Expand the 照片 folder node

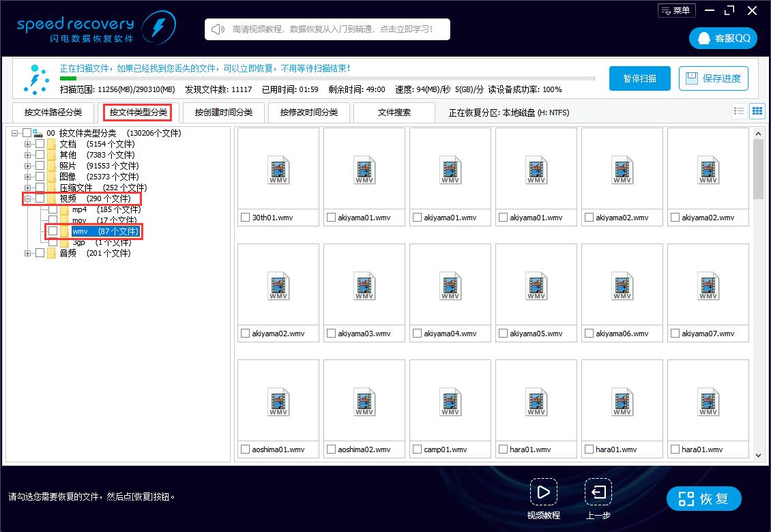[27, 166]
